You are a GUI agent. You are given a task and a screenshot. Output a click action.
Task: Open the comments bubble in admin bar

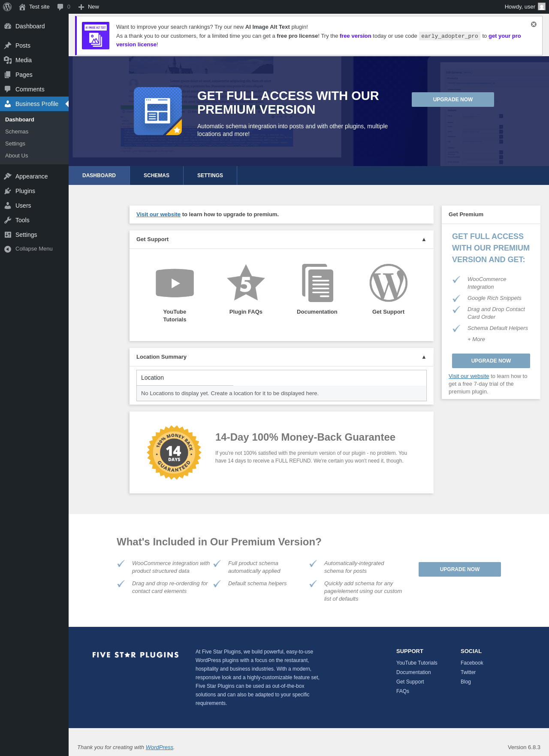(60, 7)
